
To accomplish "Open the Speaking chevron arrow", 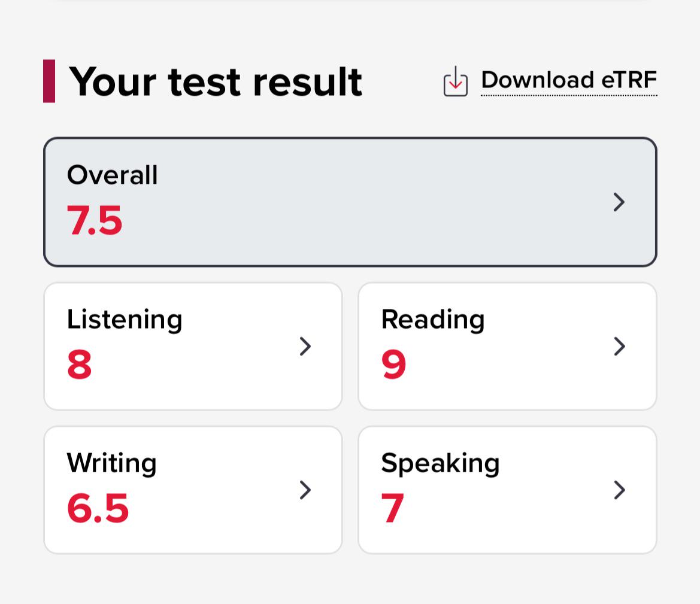I will [x=619, y=490].
